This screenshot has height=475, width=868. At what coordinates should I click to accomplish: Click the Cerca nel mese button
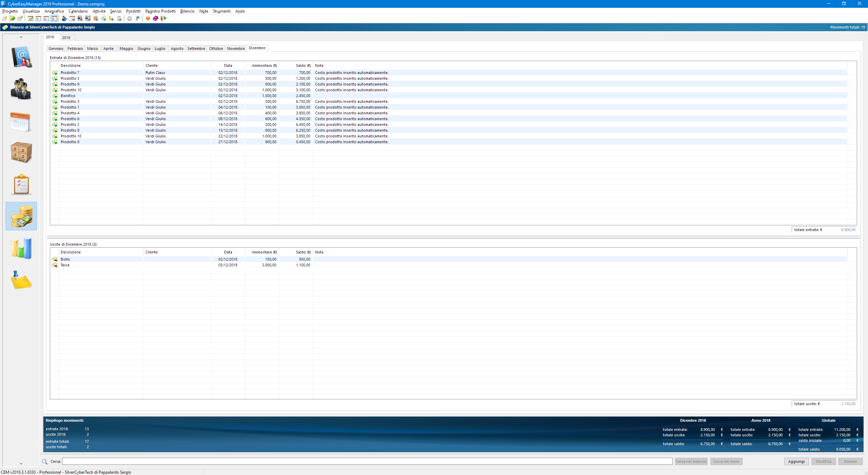pos(726,461)
